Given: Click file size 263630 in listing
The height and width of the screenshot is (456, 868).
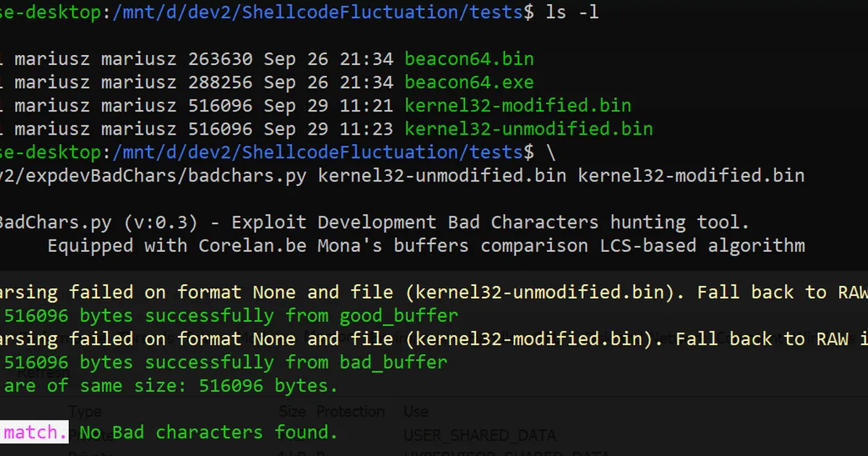Looking at the screenshot, I should pos(220,59).
